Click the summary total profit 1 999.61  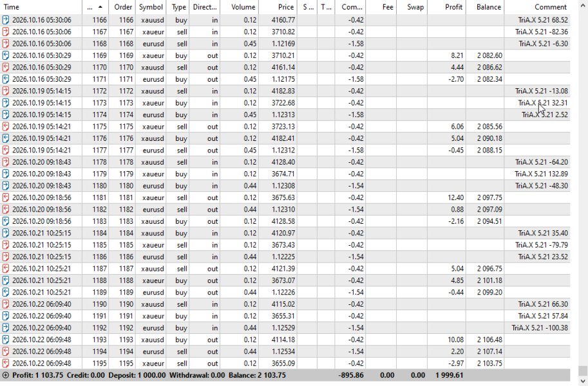click(450, 375)
